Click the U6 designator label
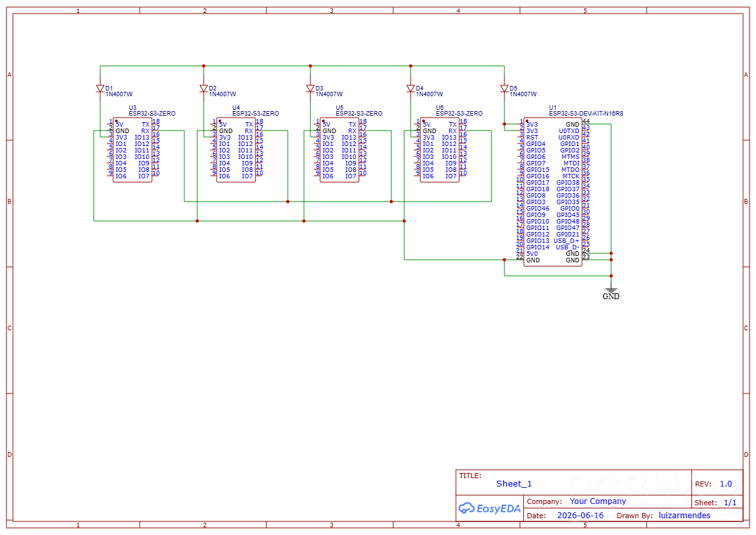Image resolution: width=756 pixels, height=535 pixels. click(x=440, y=108)
